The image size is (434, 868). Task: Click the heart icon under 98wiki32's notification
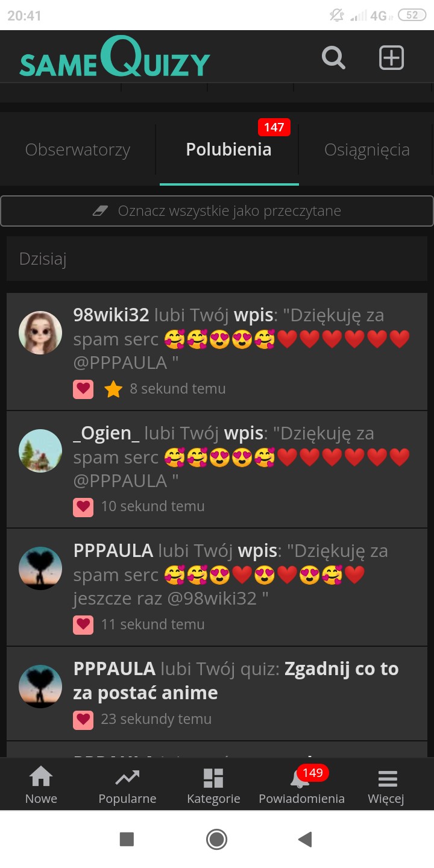pyautogui.click(x=83, y=389)
